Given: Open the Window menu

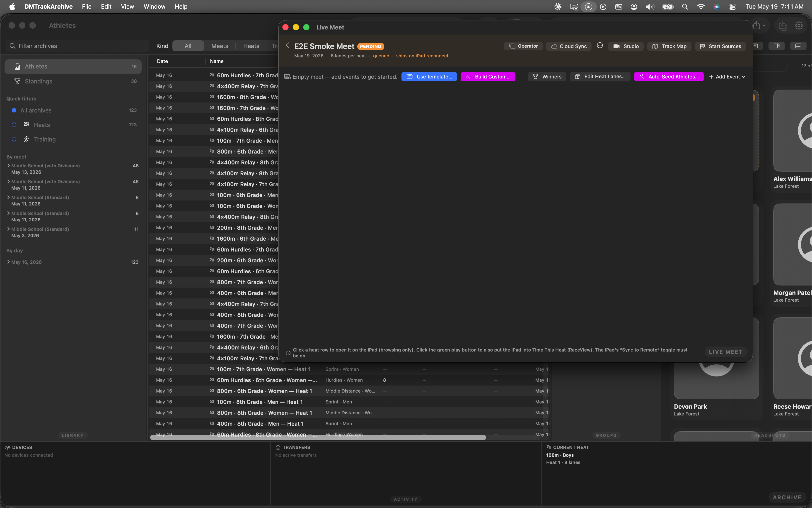Looking at the screenshot, I should (x=154, y=6).
